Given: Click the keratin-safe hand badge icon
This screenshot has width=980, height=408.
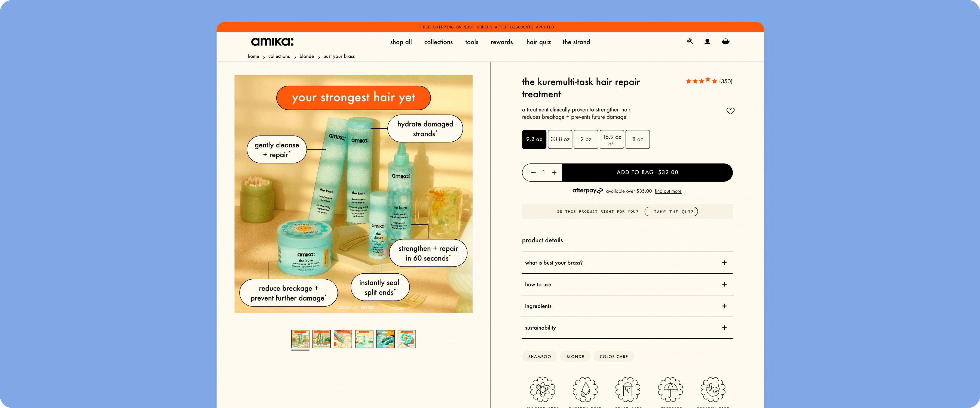Looking at the screenshot, I should pyautogui.click(x=713, y=390).
